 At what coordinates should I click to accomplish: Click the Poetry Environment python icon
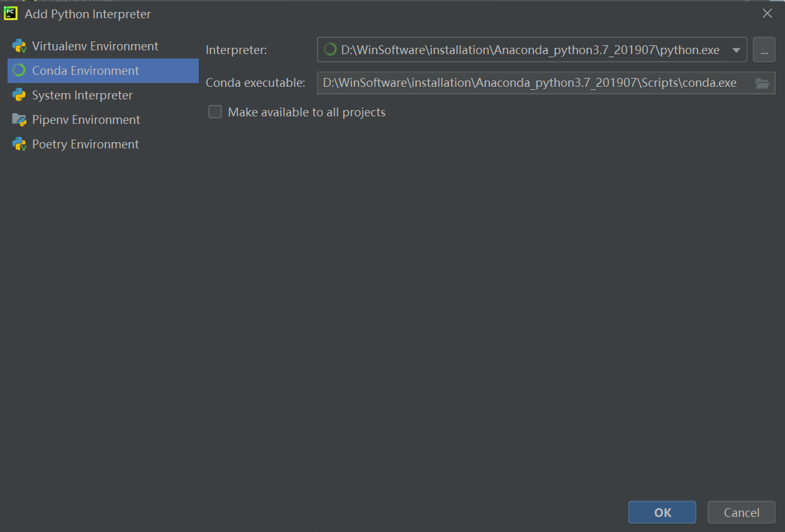[19, 144]
